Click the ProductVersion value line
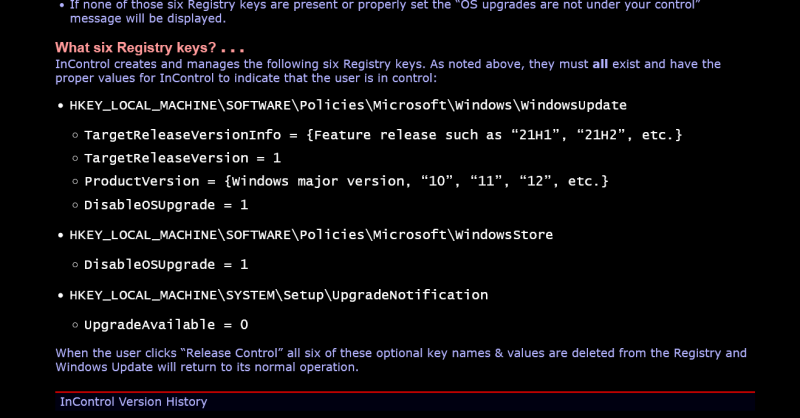This screenshot has height=418, width=800. click(x=346, y=181)
